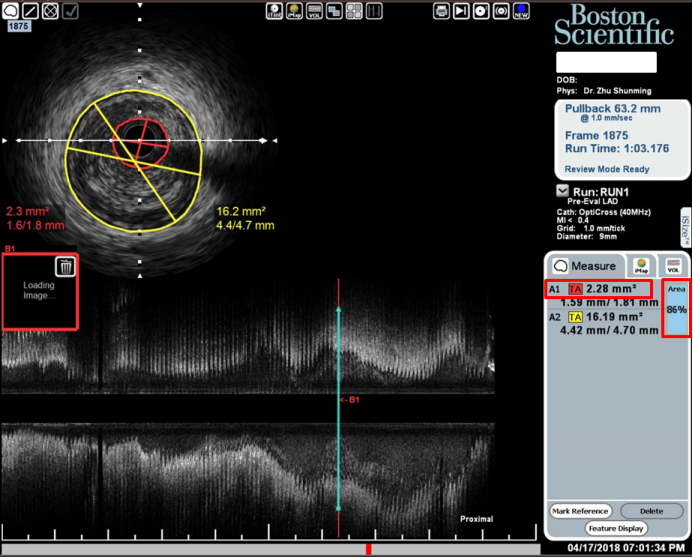Switch to the Measure tab
This screenshot has height=558, width=693.
click(584, 266)
